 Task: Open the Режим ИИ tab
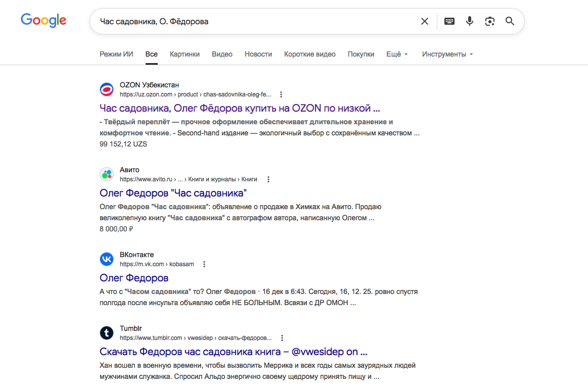[116, 55]
